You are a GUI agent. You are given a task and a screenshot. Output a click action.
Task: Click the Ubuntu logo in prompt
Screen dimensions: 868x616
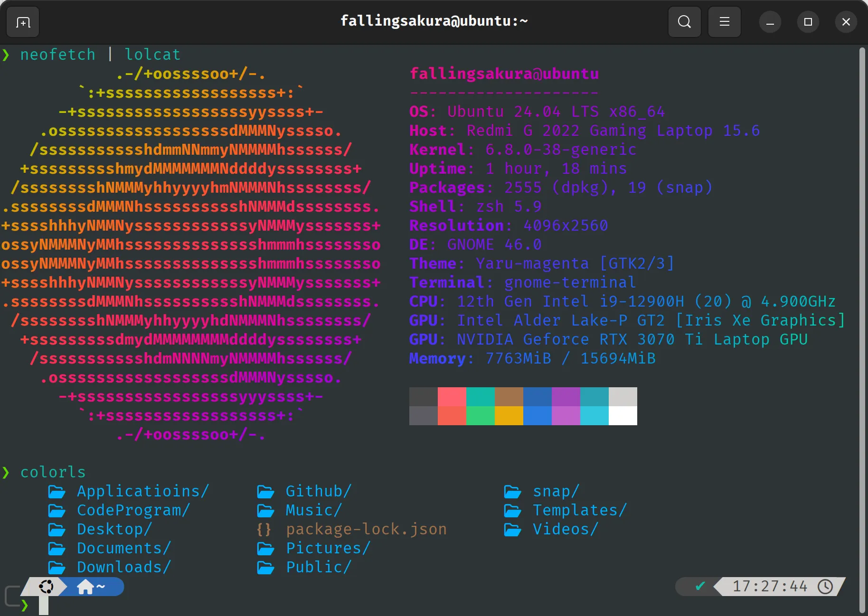point(47,587)
